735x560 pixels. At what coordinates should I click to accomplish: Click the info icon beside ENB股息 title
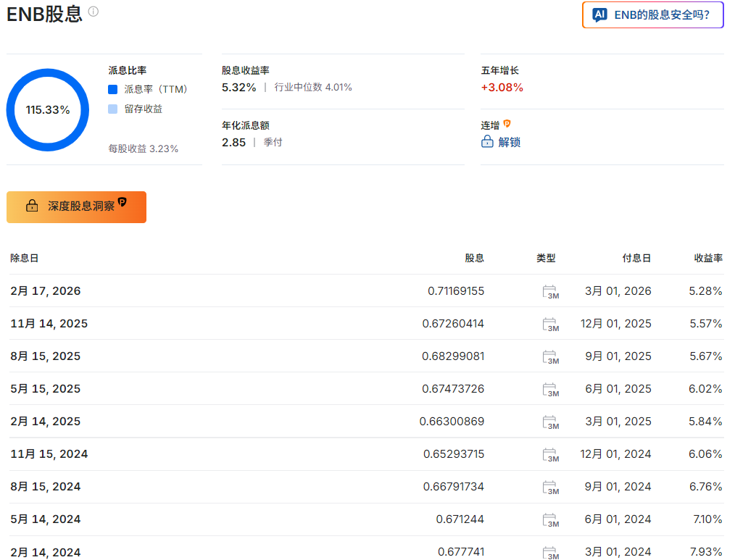94,12
